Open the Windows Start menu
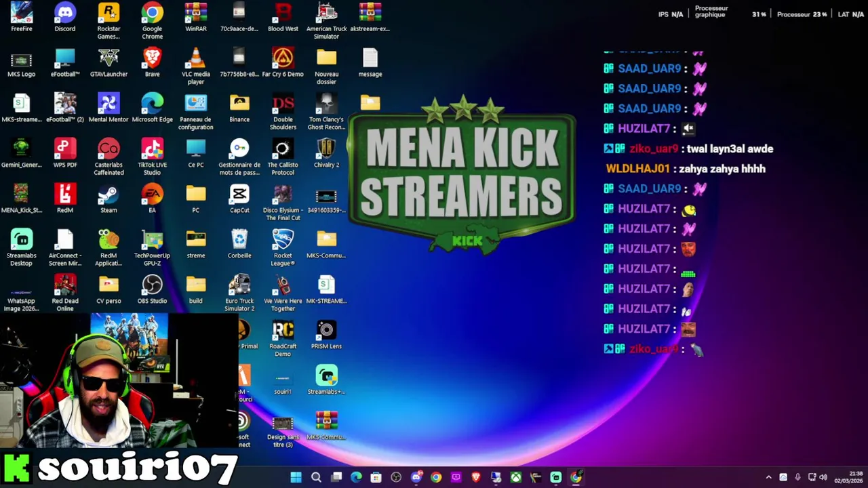 [296, 477]
